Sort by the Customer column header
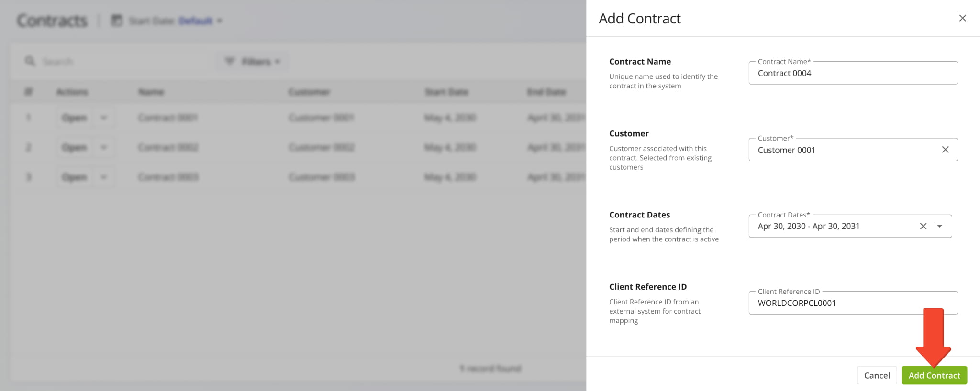 [309, 92]
